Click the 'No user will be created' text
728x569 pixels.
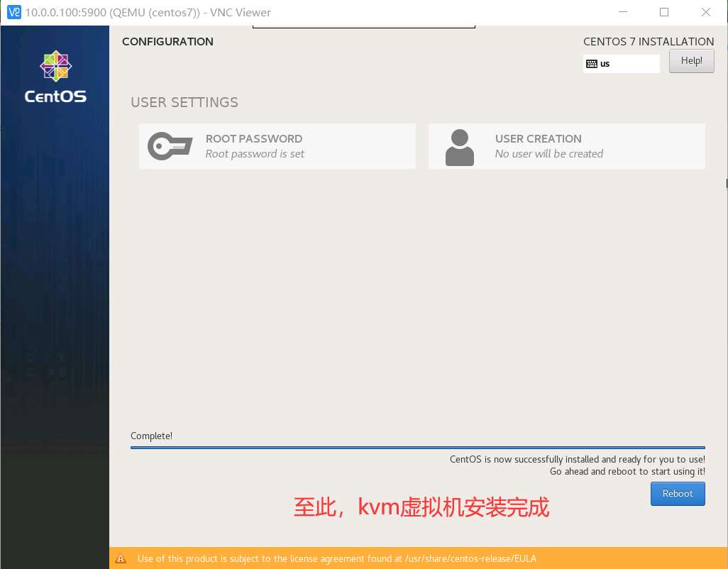click(548, 154)
